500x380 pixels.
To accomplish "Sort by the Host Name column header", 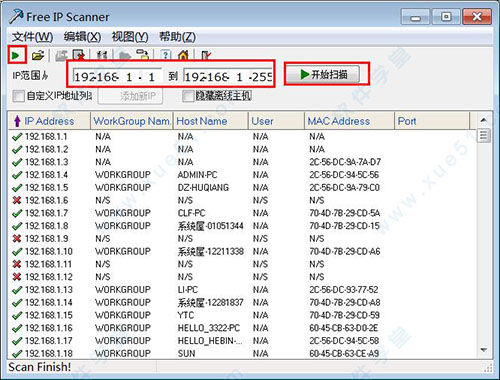I will pyautogui.click(x=211, y=121).
